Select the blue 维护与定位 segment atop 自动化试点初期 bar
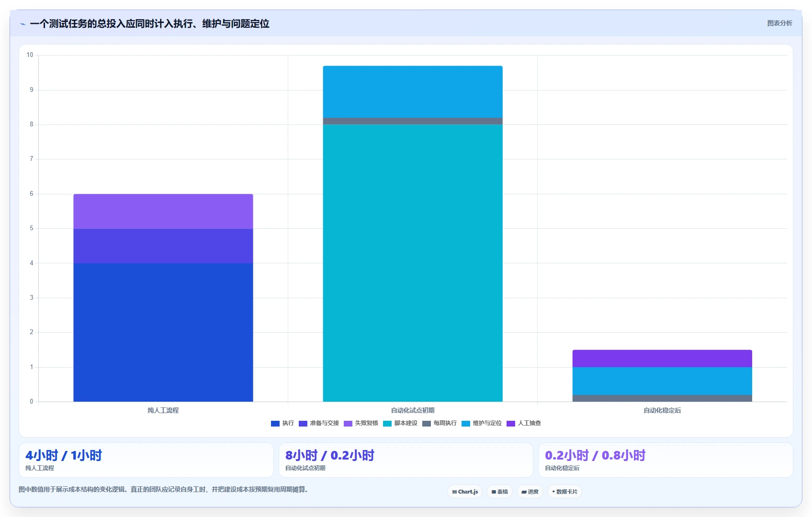Image resolution: width=812 pixels, height=517 pixels. (413, 92)
